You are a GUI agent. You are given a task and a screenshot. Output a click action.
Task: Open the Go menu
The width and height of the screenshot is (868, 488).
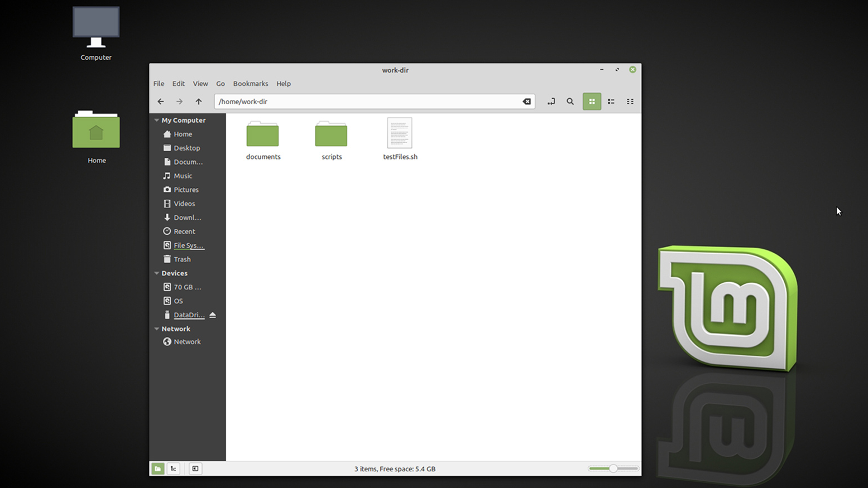tap(220, 84)
